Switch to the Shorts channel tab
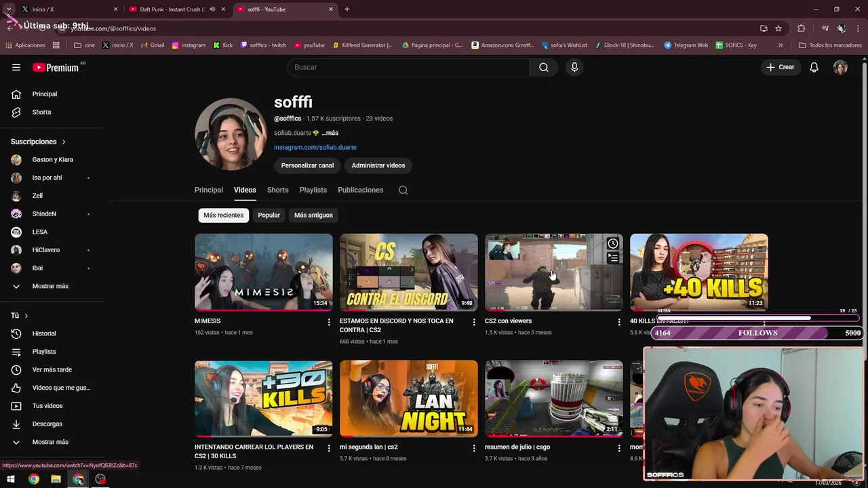This screenshot has height=488, width=868. pyautogui.click(x=278, y=190)
